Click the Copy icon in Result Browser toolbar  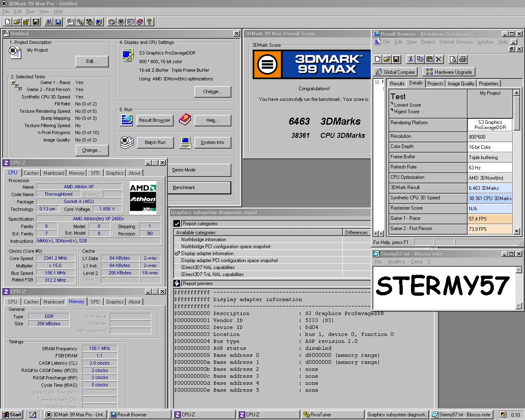pyautogui.click(x=420, y=59)
